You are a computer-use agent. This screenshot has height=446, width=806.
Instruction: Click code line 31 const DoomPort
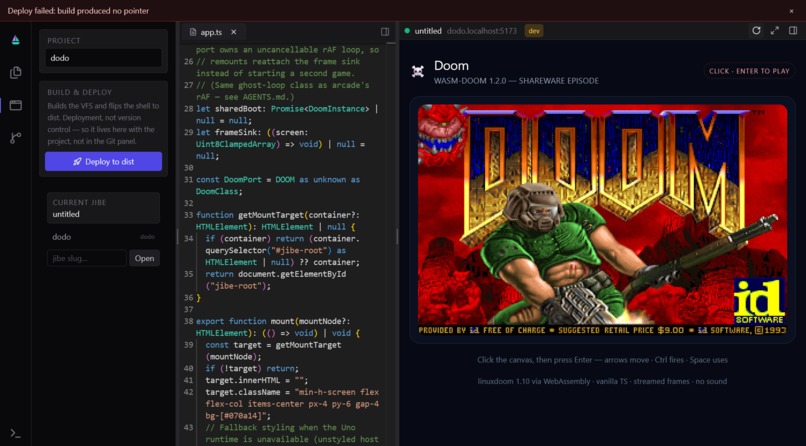point(278,185)
